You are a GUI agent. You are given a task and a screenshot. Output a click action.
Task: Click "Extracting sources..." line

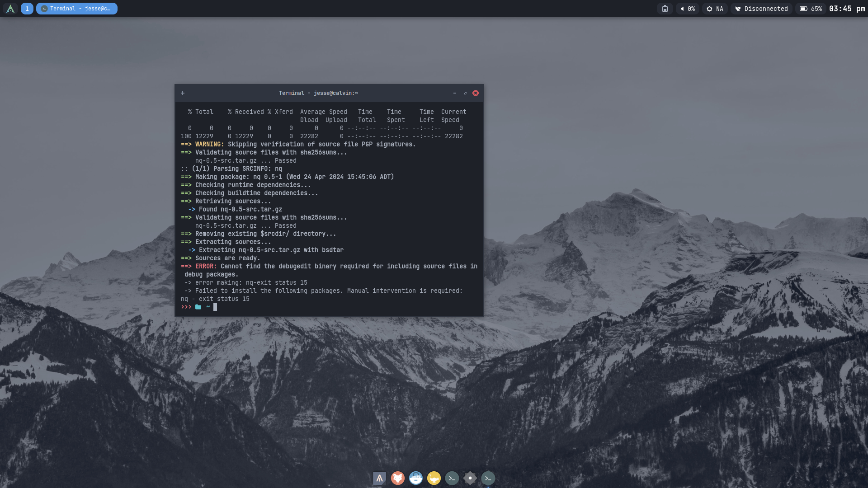tap(233, 242)
